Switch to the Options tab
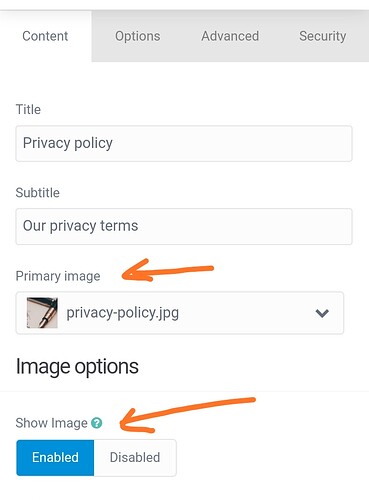Viewport: 369px width, 500px height. (x=138, y=36)
